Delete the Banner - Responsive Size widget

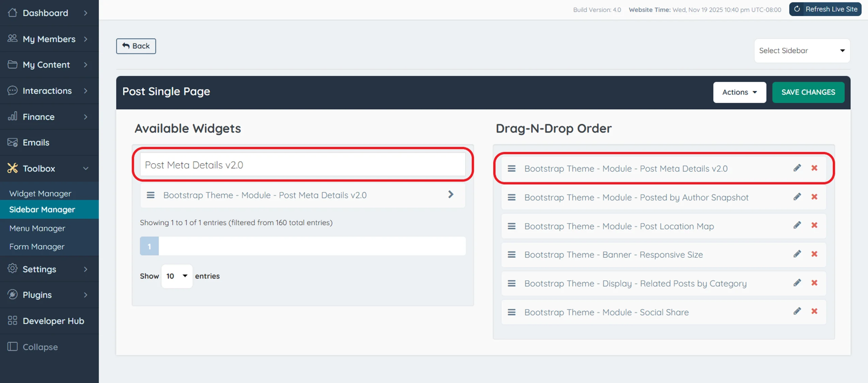(x=814, y=254)
